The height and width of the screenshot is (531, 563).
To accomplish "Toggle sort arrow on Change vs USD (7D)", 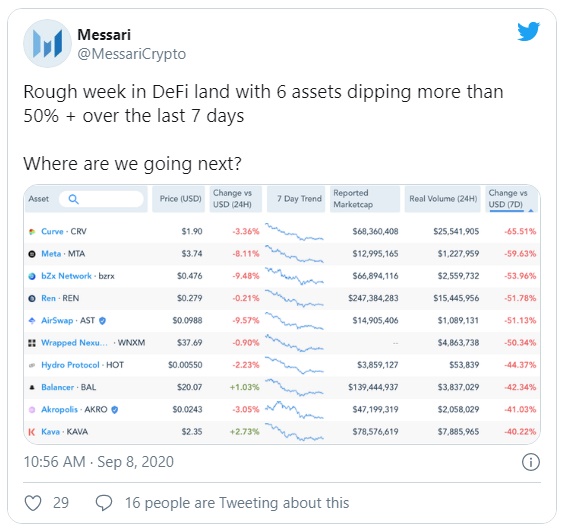I will [x=531, y=210].
